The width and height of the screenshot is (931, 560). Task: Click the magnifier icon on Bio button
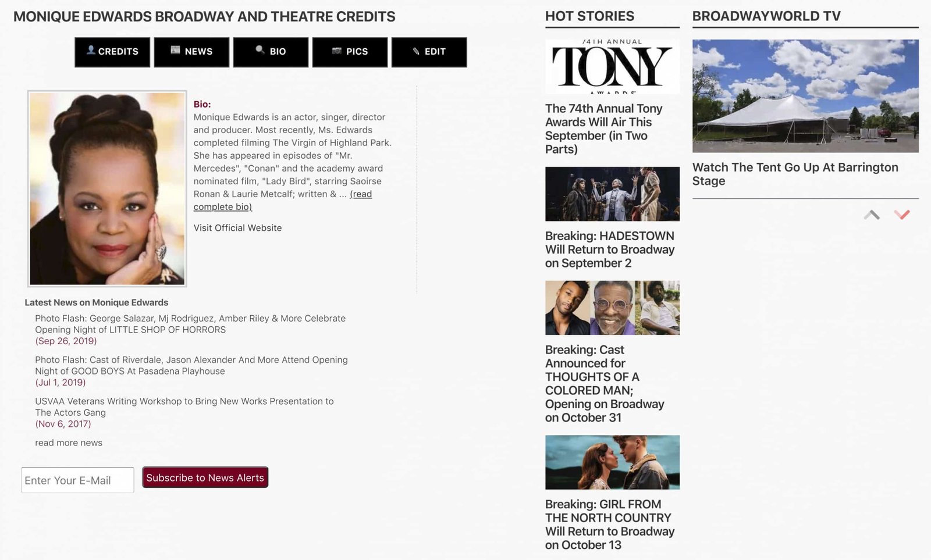(260, 50)
